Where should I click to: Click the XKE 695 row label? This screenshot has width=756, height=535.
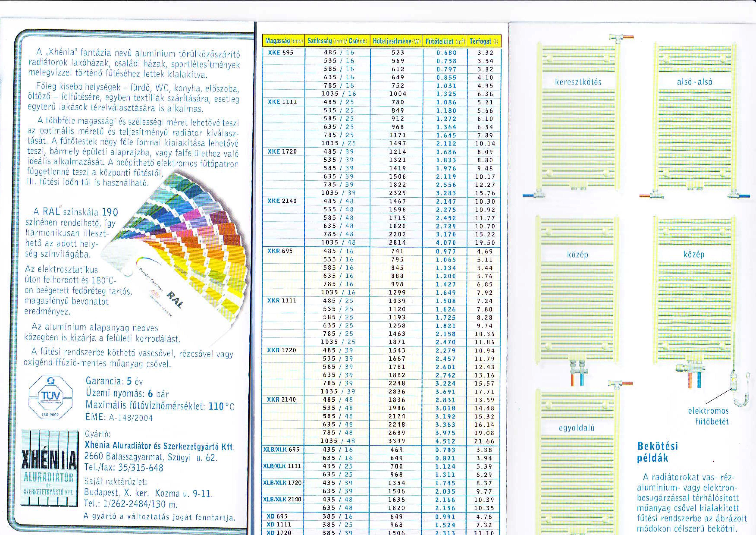(281, 53)
